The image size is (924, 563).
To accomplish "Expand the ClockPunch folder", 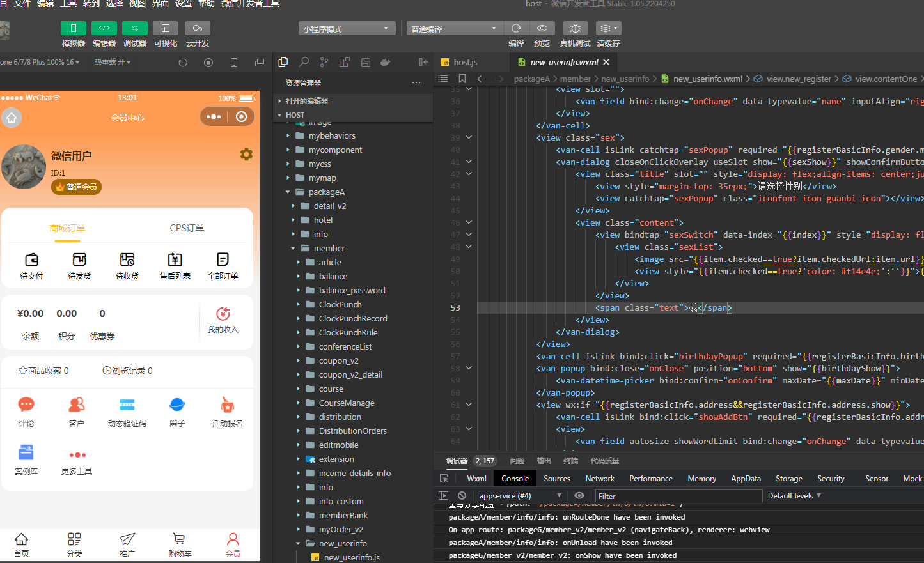I will pos(340,304).
